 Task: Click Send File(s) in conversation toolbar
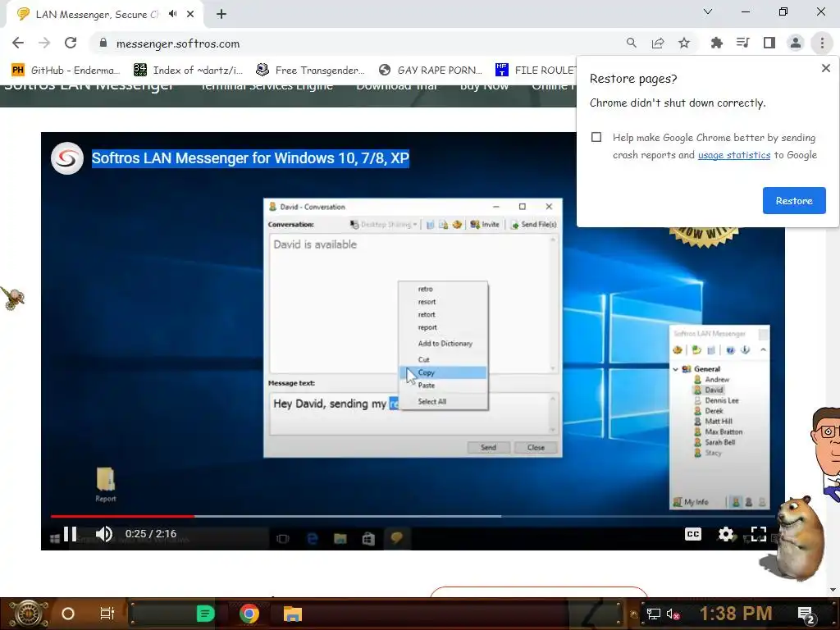[533, 225]
